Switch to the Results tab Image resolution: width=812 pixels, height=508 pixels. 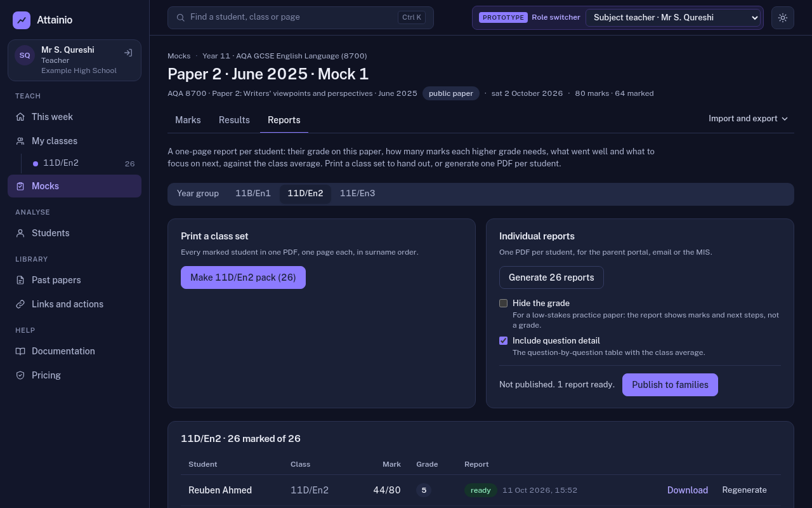tap(234, 120)
